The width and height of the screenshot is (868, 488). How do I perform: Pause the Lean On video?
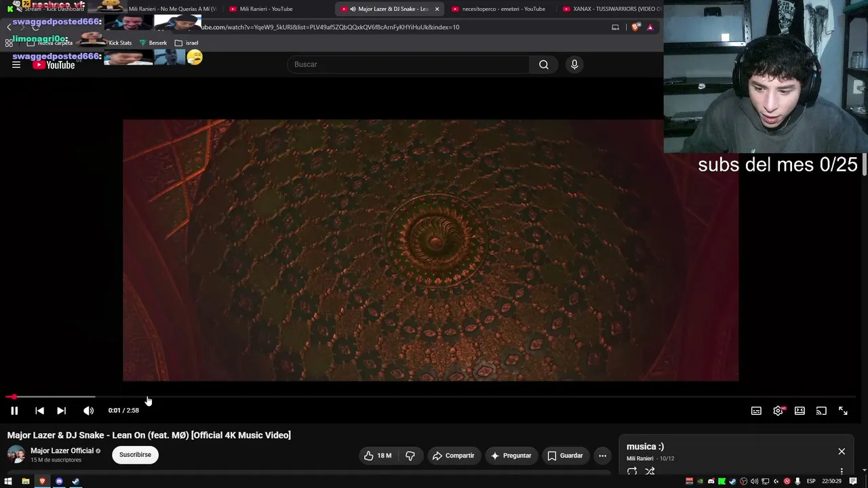(14, 411)
